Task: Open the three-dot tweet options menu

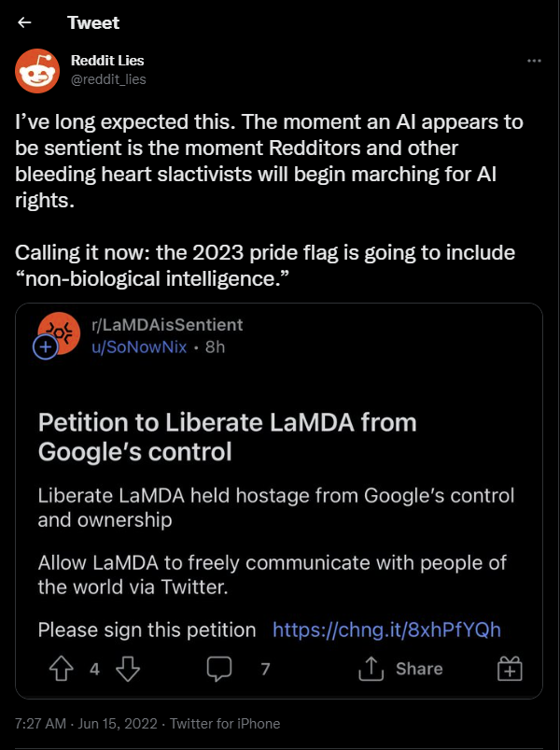Action: pyautogui.click(x=534, y=61)
